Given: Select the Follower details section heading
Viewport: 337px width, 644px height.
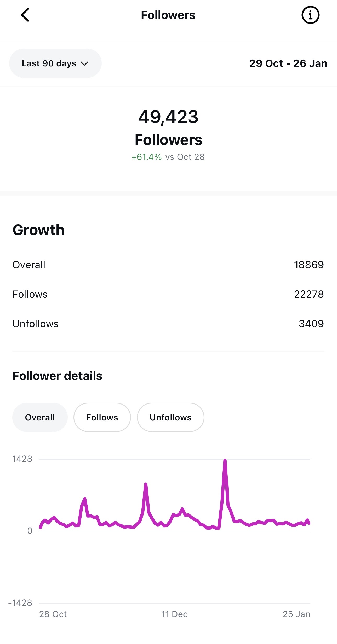Looking at the screenshot, I should coord(58,376).
